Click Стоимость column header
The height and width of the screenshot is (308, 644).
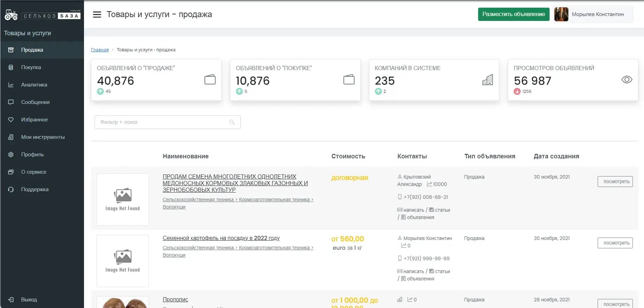coord(348,156)
